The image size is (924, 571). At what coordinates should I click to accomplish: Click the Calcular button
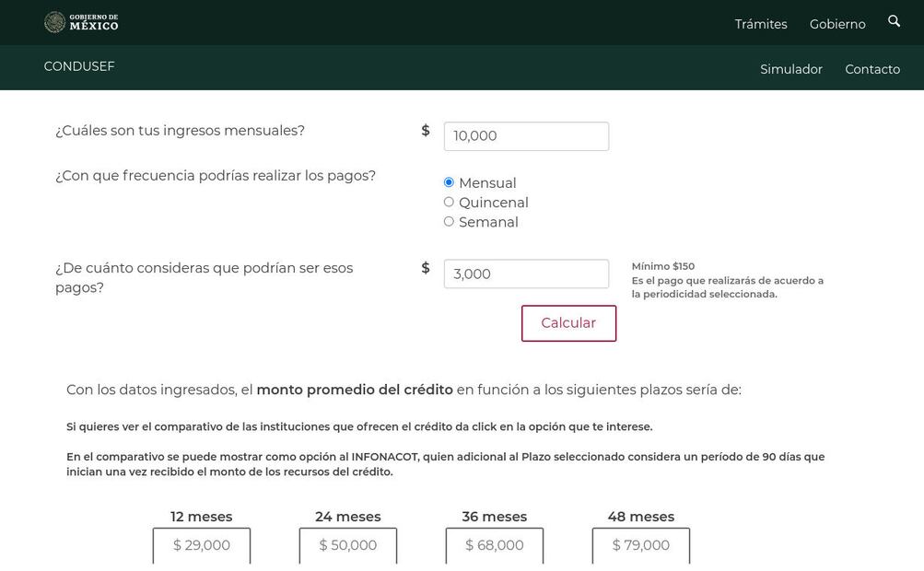[568, 323]
